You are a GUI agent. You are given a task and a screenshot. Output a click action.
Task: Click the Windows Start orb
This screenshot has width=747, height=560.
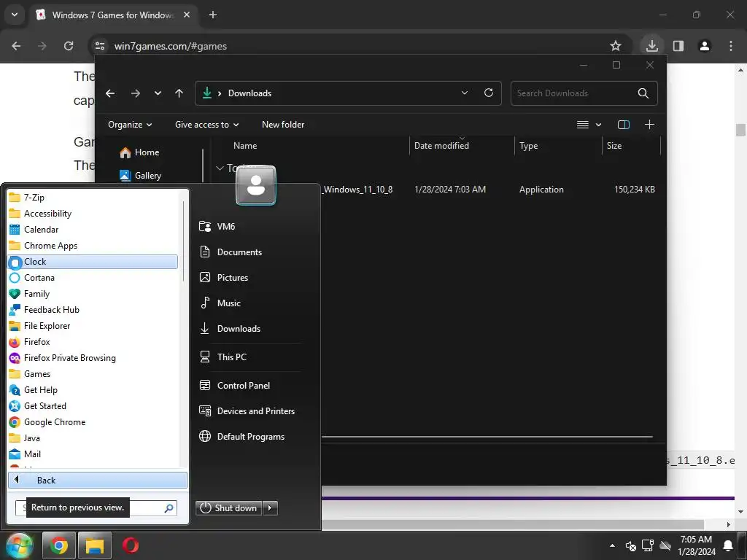18,545
